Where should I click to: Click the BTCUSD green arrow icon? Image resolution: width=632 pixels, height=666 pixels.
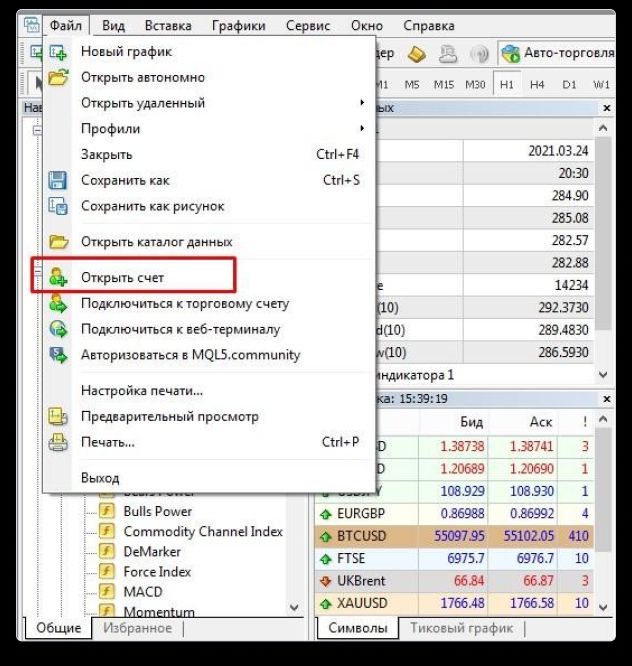[x=326, y=537]
